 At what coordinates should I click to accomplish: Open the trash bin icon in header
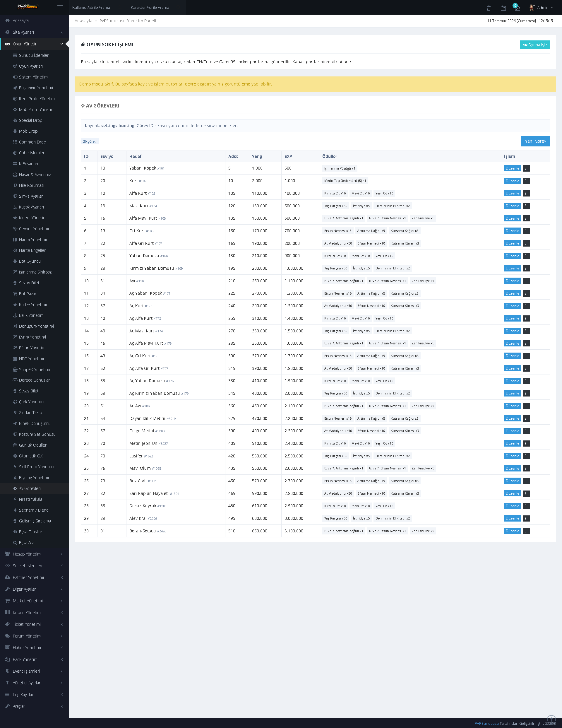(x=488, y=8)
